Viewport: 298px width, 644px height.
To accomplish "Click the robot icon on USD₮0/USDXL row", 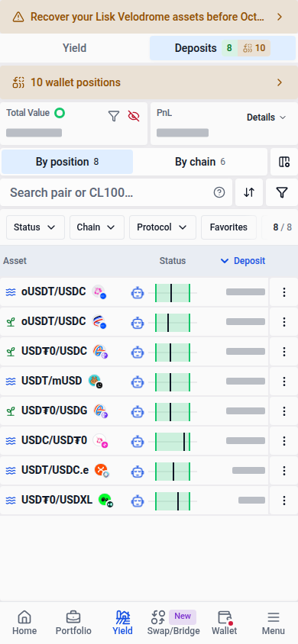I will (138, 501).
